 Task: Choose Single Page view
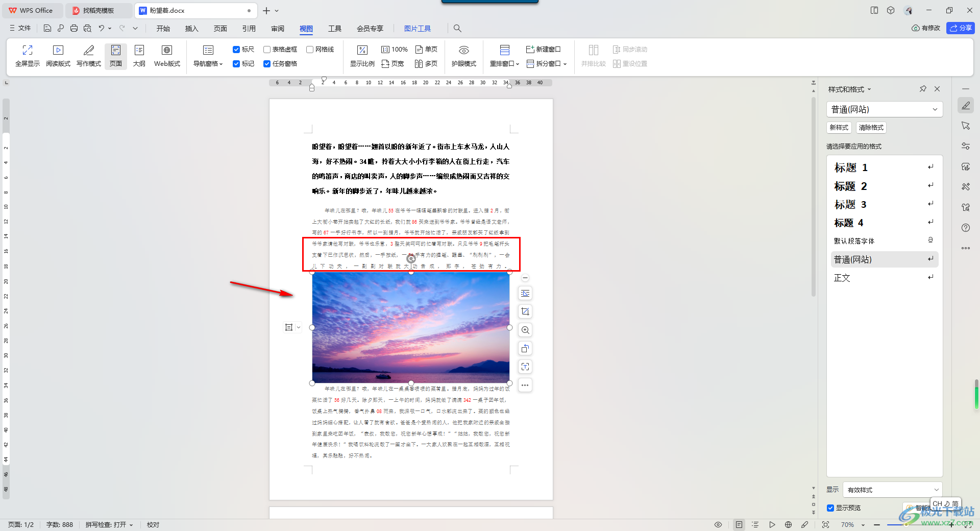click(x=426, y=50)
